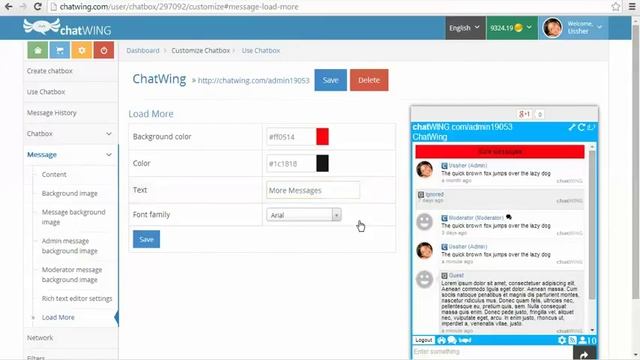640x360 pixels.
Task: Click the browser back arrow
Action: pos(9,7)
